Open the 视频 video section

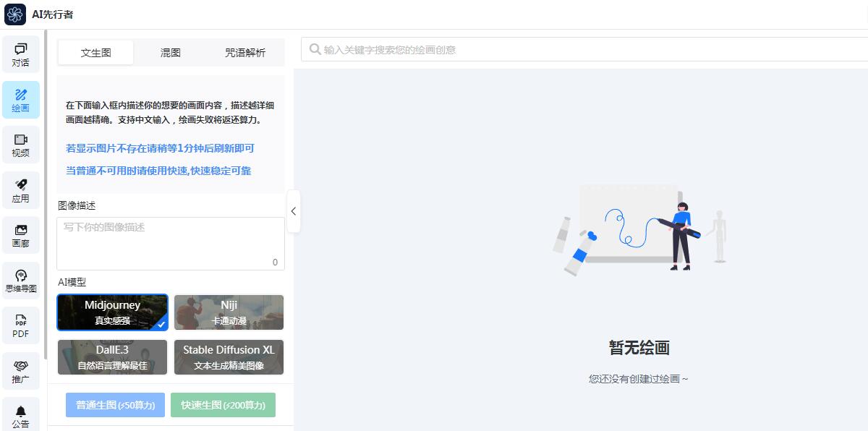pos(21,145)
